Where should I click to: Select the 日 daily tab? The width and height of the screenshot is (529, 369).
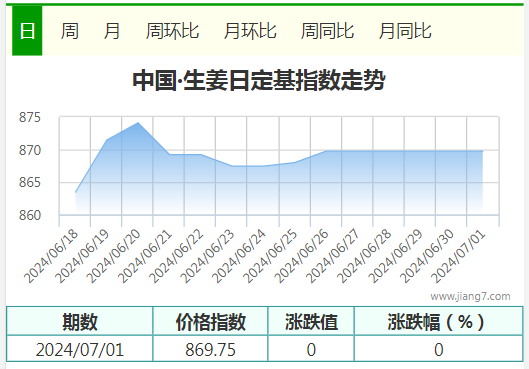point(27,31)
